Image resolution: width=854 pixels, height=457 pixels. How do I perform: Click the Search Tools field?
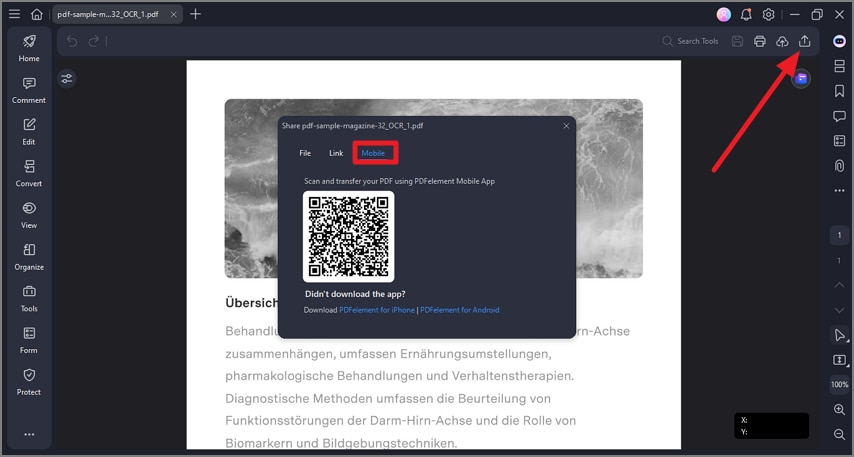coord(690,41)
